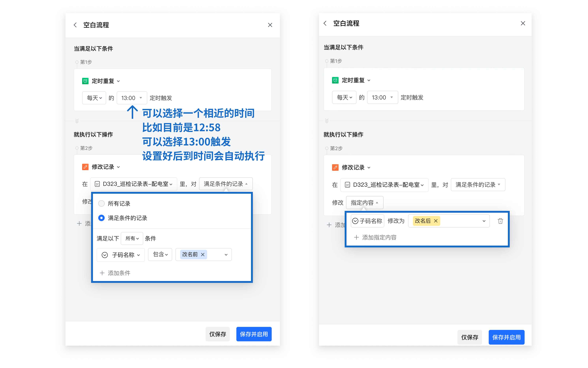Click the plus icon for 添加条件

(102, 273)
